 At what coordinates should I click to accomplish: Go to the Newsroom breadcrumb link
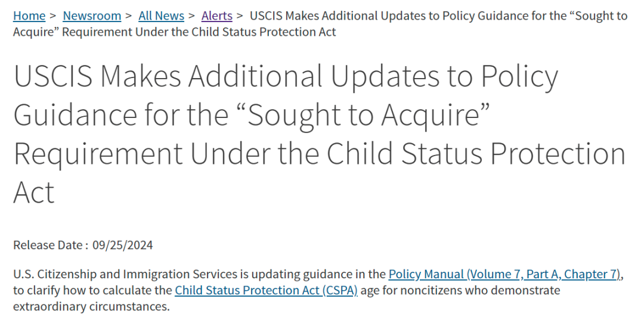pos(92,15)
